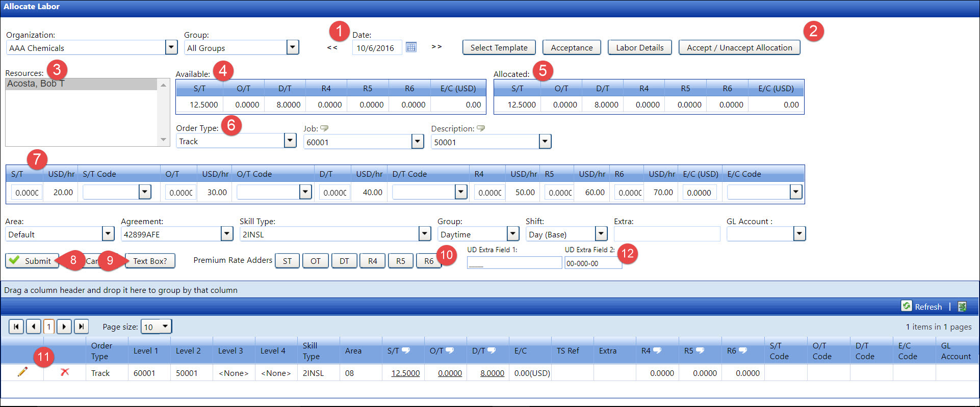Viewport: 980px width, 407px height.
Task: Open the Organization dropdown
Action: click(171, 47)
